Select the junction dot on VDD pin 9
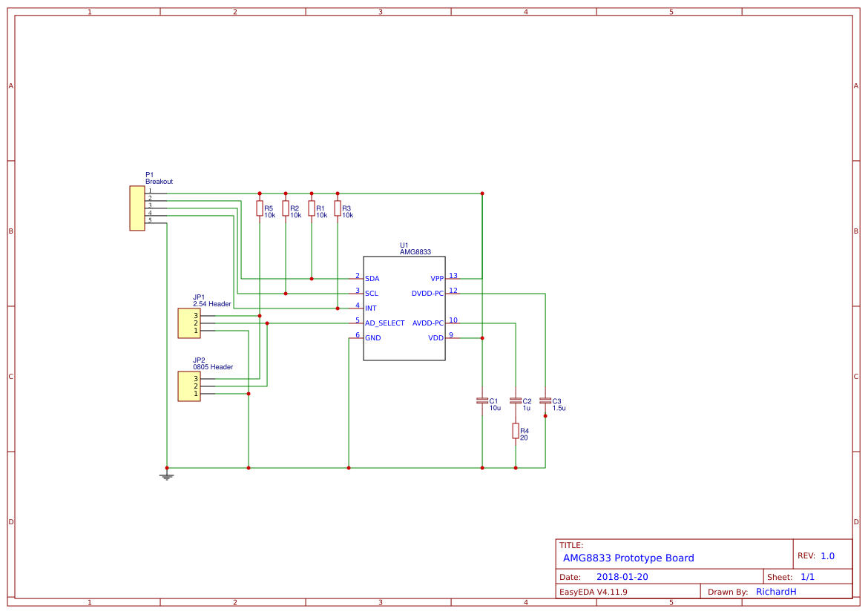The image size is (868, 614). 483,340
